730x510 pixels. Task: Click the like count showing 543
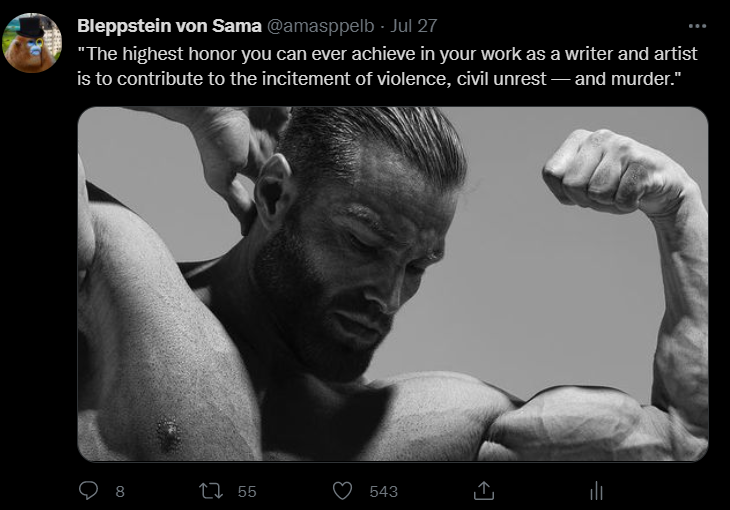pos(383,491)
